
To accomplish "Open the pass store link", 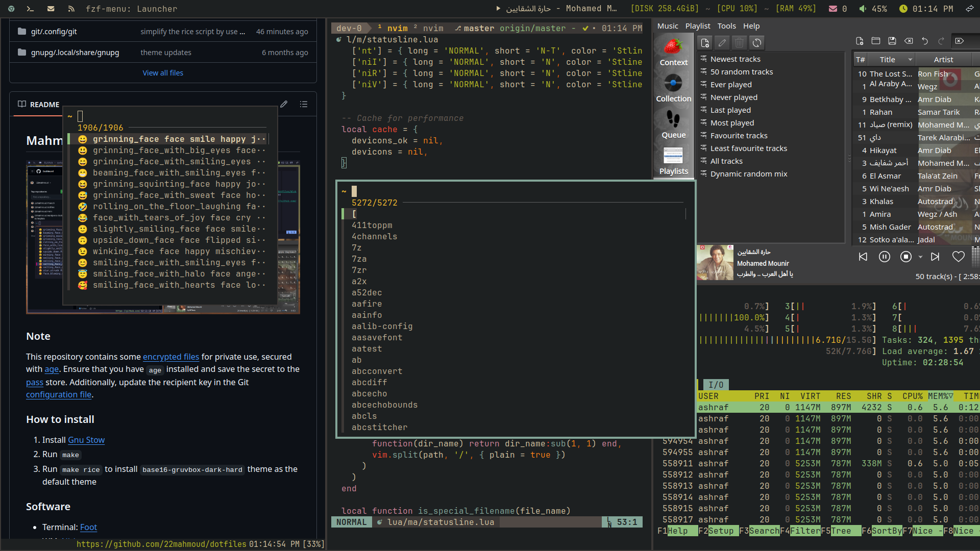I will point(35,382).
